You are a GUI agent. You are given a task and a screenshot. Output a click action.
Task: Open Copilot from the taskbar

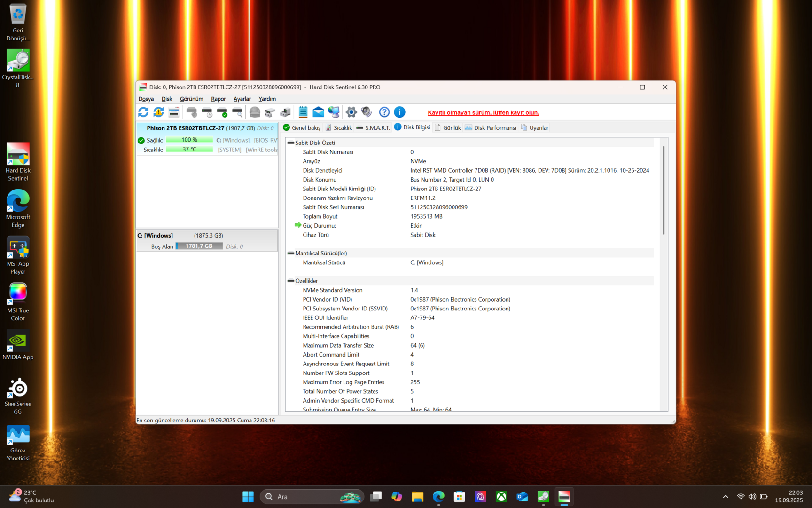point(397,497)
